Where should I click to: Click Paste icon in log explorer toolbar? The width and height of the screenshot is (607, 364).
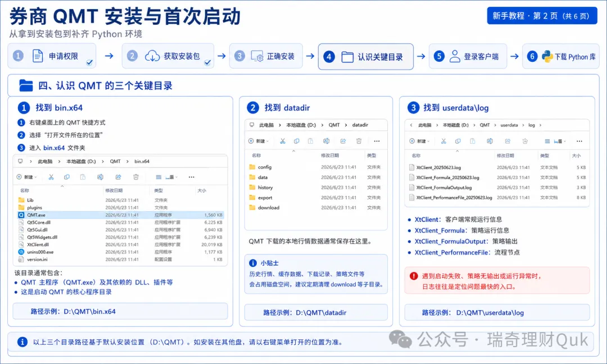pos(472,141)
